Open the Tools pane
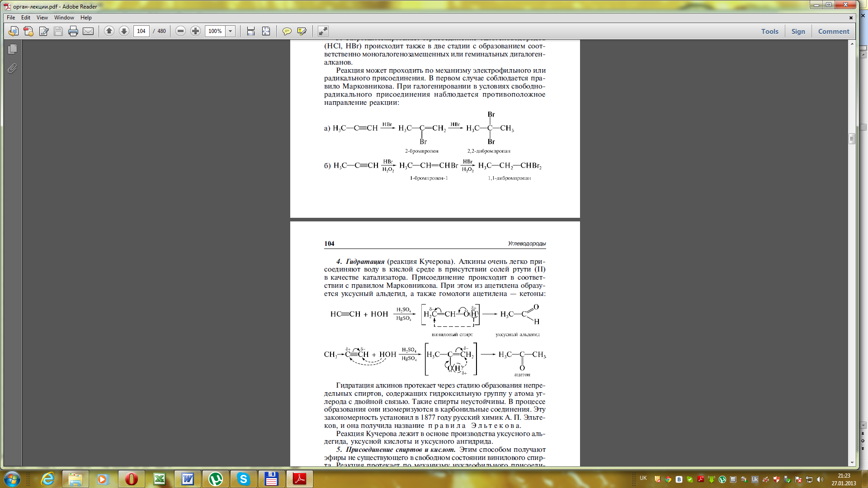Screen dimensions: 868x488 [x=769, y=31]
